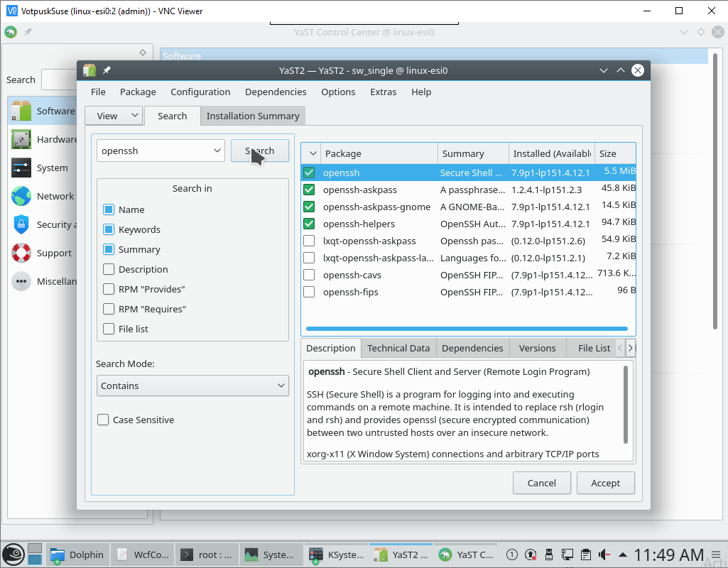Check the openssh-fips package checkbox
The height and width of the screenshot is (568, 728).
coord(309,292)
